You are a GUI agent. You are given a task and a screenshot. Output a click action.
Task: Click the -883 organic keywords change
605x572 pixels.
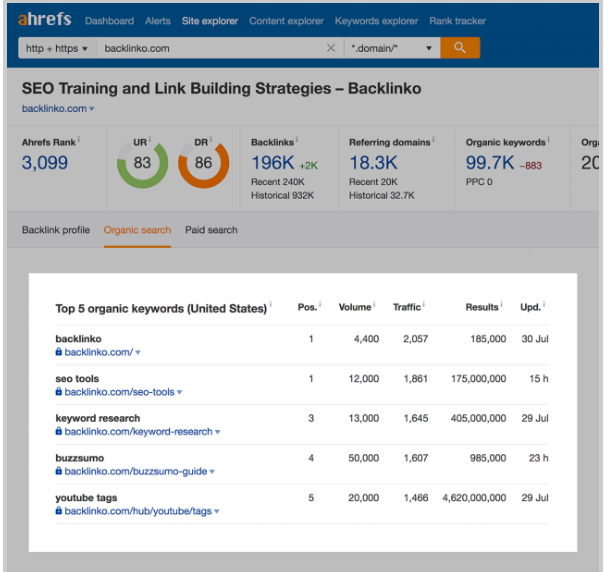point(531,166)
